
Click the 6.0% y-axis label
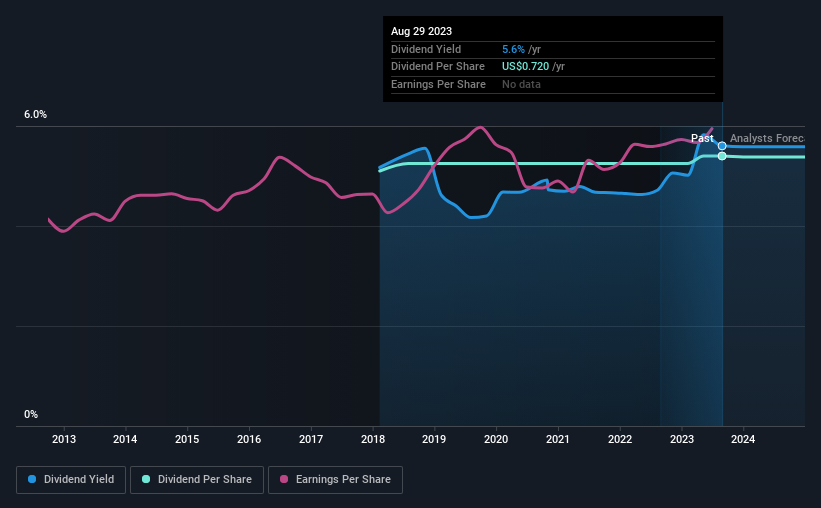[x=36, y=115]
